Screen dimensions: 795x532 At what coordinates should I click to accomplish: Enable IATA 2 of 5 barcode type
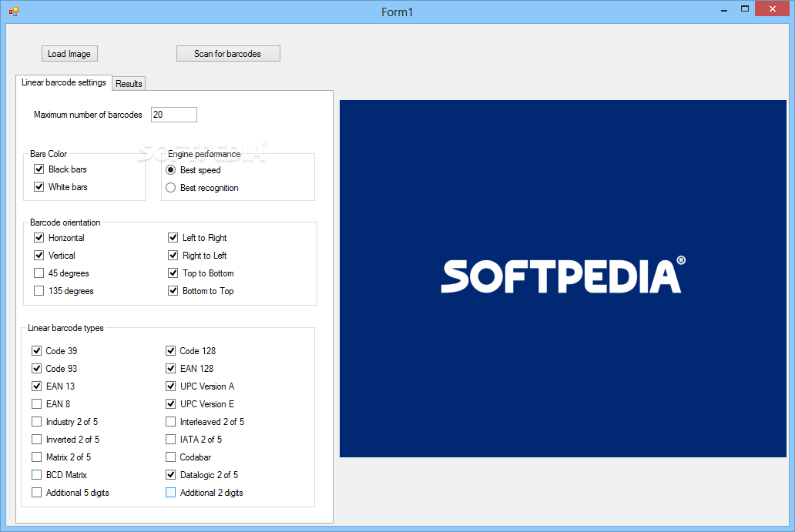[x=171, y=440]
